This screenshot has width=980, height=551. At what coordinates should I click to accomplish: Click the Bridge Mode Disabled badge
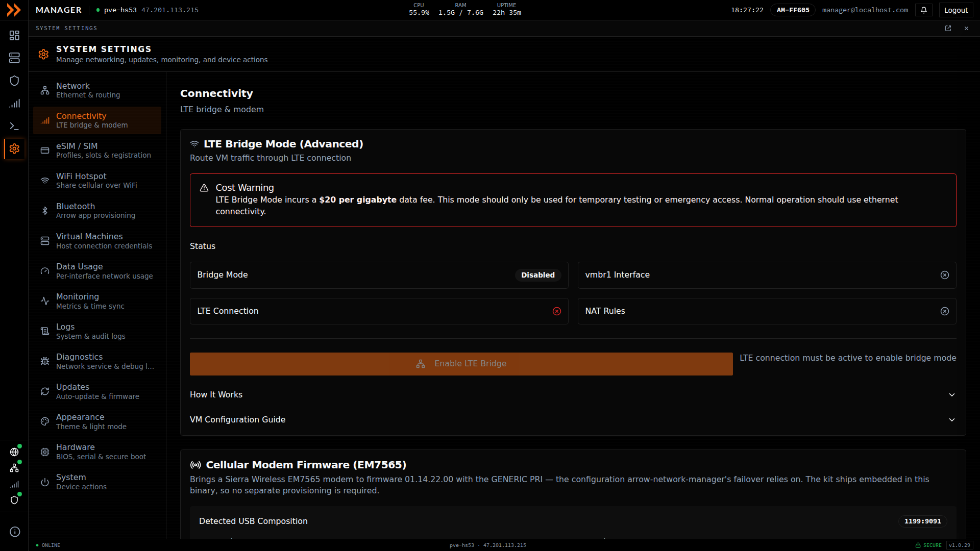[x=537, y=275]
